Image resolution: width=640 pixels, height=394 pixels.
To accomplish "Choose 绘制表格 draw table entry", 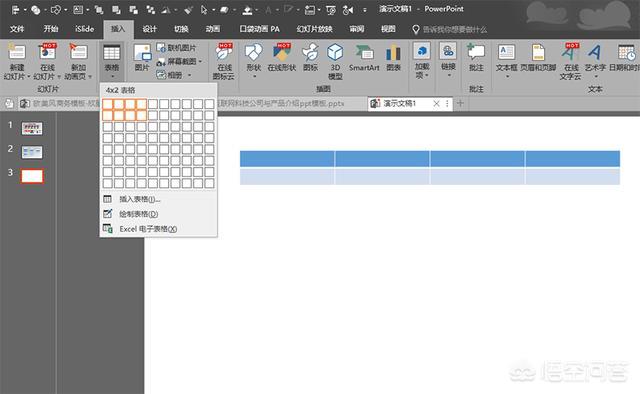I will [158, 214].
